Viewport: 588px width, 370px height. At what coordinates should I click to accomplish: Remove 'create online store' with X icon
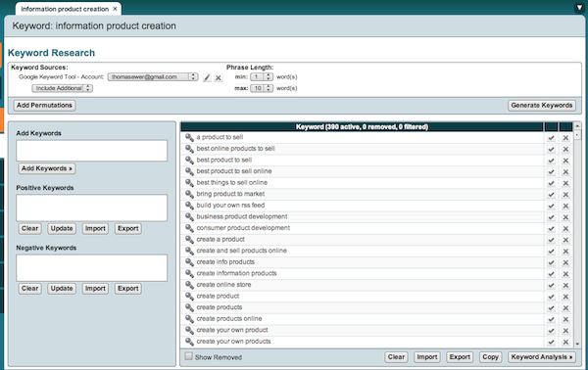point(565,286)
